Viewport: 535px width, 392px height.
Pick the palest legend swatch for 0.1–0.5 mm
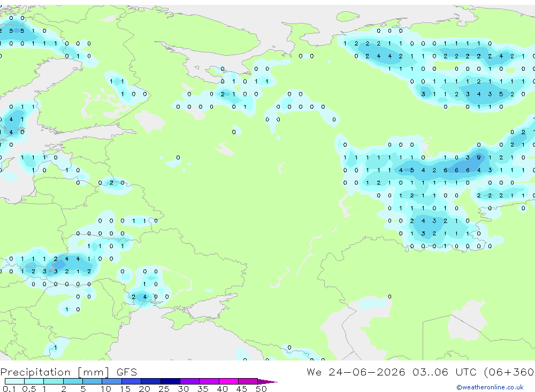(14, 381)
